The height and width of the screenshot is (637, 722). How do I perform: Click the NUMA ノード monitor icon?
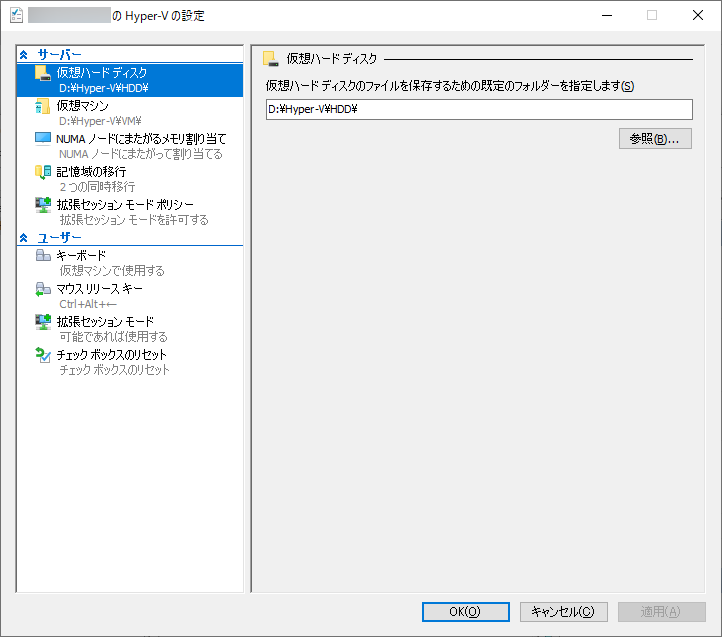43,139
